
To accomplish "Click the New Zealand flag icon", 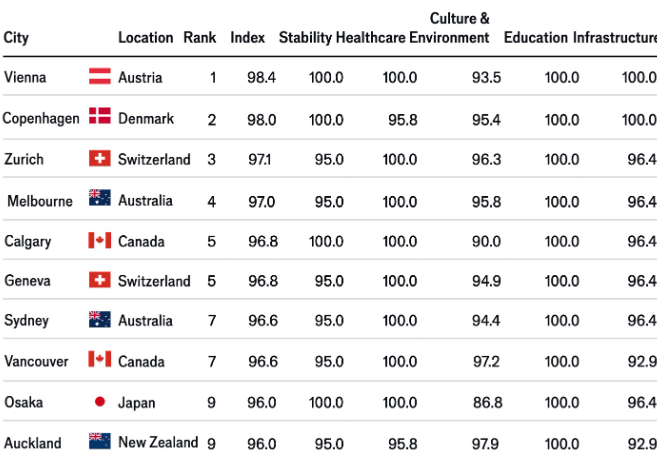I will [100, 441].
